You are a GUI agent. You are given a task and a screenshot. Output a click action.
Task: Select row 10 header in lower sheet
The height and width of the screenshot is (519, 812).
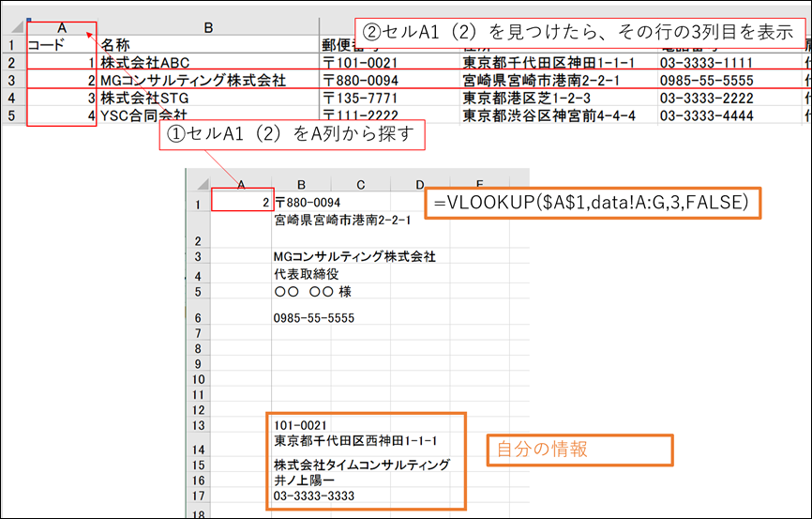pos(199,379)
